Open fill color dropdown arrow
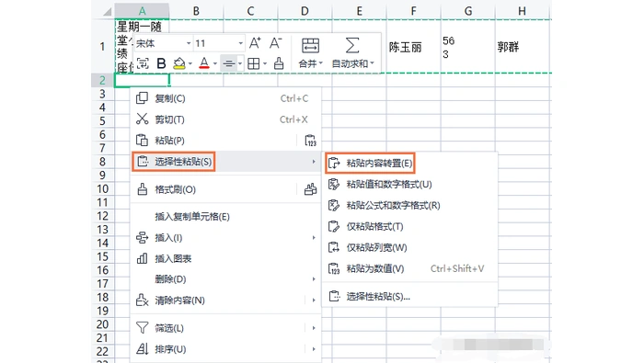The height and width of the screenshot is (363, 644). click(x=190, y=63)
